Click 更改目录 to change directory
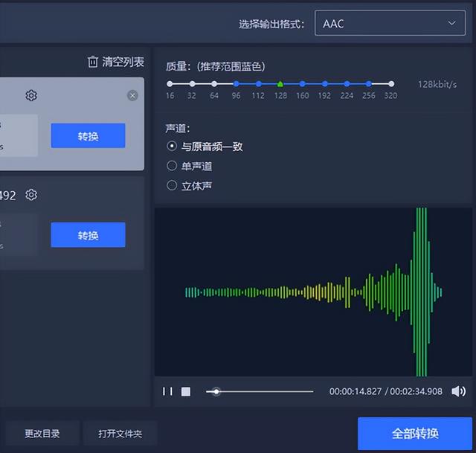This screenshot has width=476, height=453. pyautogui.click(x=42, y=433)
